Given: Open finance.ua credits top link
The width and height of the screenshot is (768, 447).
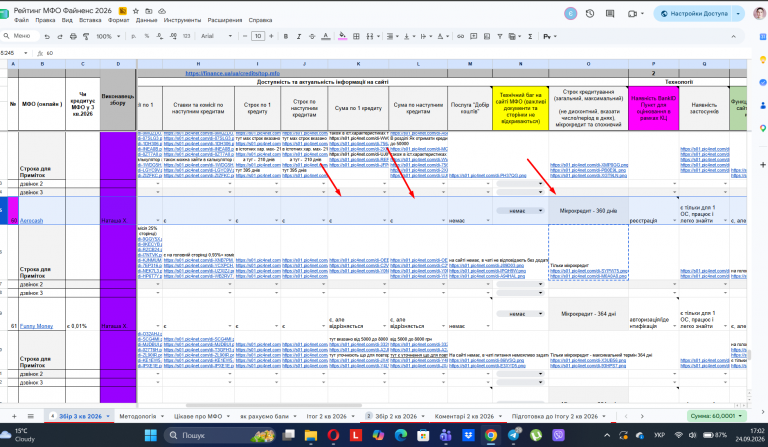Looking at the screenshot, I should click(x=232, y=73).
